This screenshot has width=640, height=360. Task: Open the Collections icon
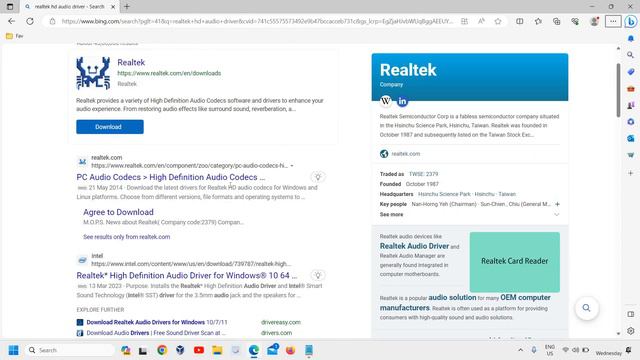click(x=556, y=21)
